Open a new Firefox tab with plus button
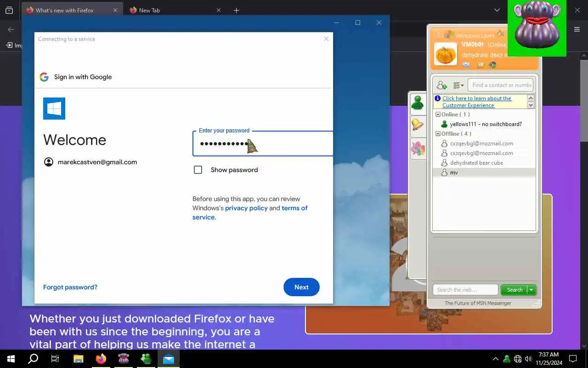Screen dimensions: 588x368 pos(236,10)
